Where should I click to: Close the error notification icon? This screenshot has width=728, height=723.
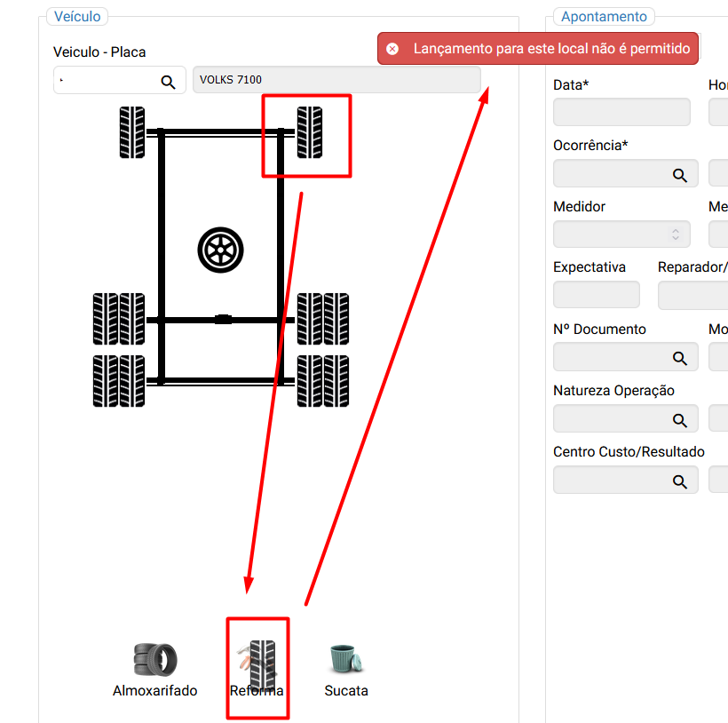click(392, 49)
